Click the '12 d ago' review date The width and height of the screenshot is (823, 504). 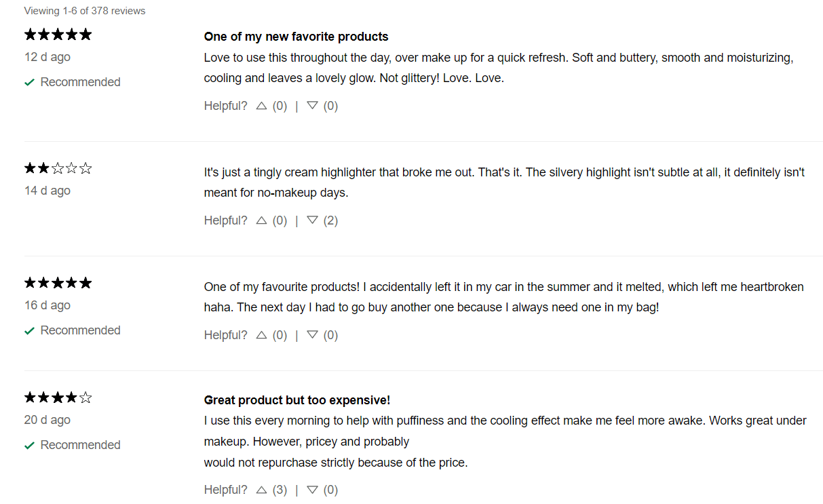point(47,57)
